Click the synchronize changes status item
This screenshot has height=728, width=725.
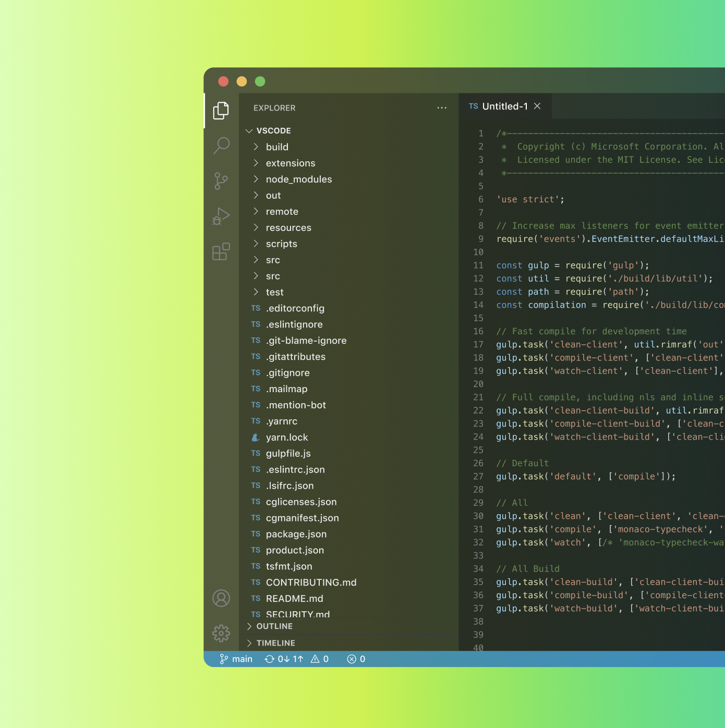pos(284,659)
